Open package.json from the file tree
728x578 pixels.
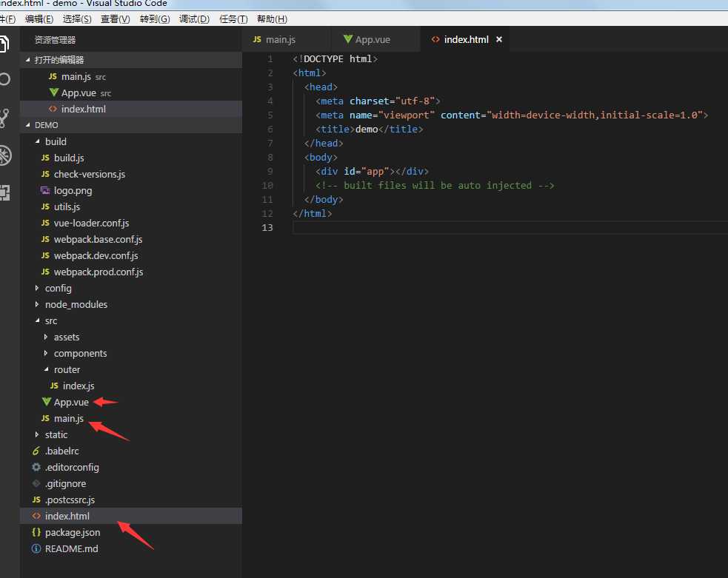pyautogui.click(x=72, y=532)
